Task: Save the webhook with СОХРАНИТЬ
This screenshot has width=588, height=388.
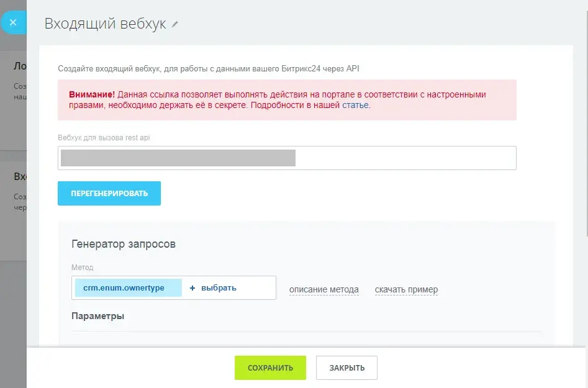Action: pos(270,368)
